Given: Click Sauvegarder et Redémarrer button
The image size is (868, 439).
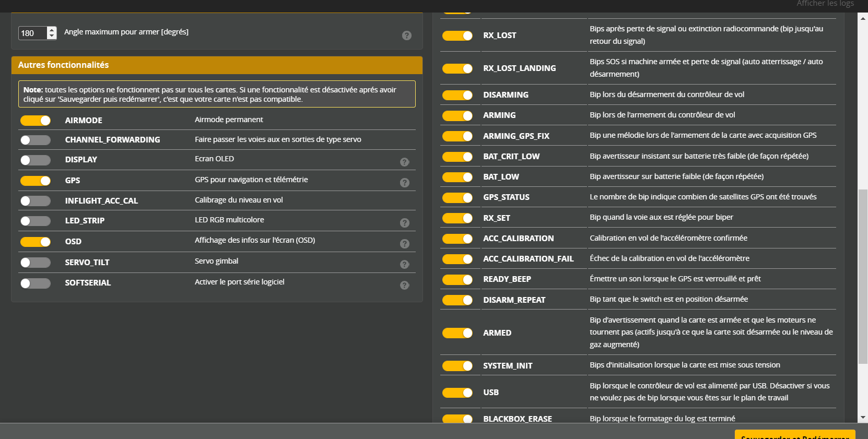Looking at the screenshot, I should pyautogui.click(x=794, y=435).
